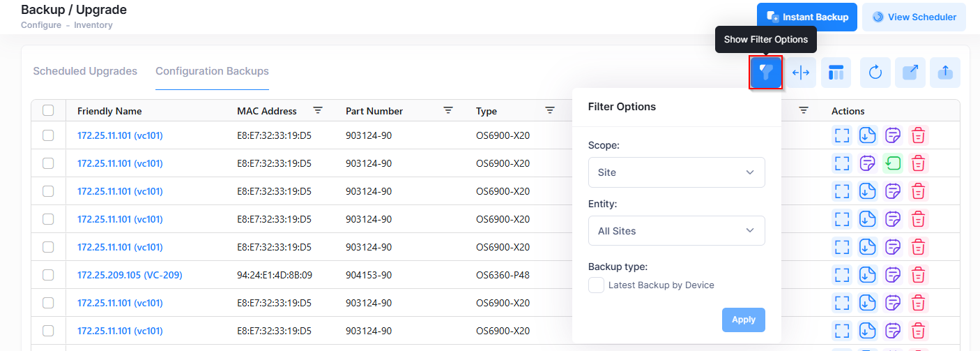Tick the select-all header checkbox
980x351 pixels.
coord(48,110)
